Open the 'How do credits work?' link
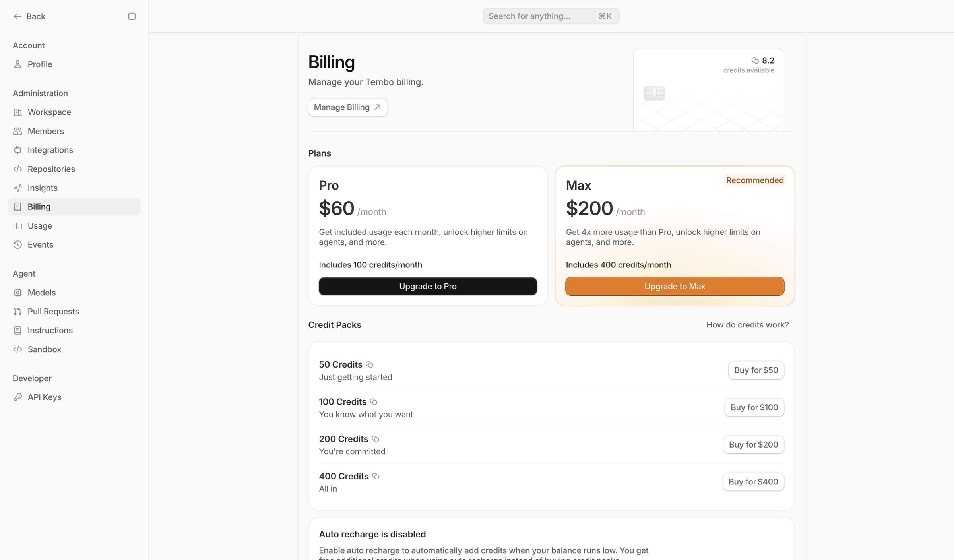Viewport: 954px width, 560px height. pyautogui.click(x=747, y=325)
